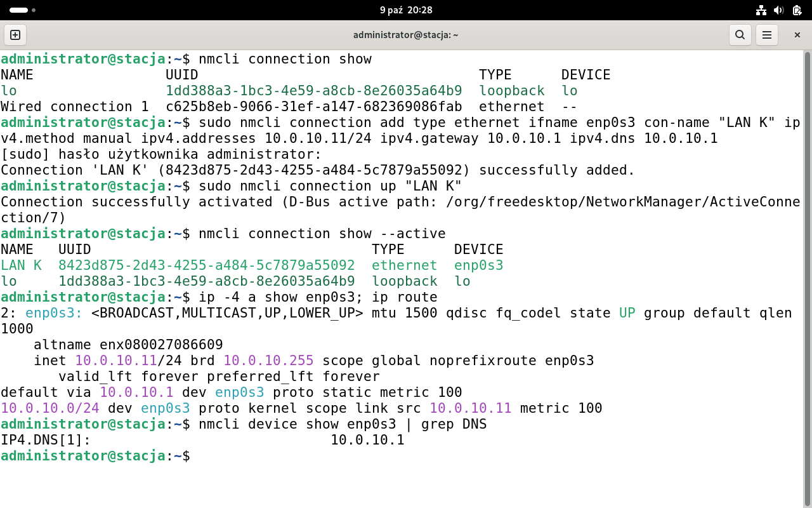Click the terminal's vertical scrollbar
Screen dimensions: 812x508
click(808, 279)
